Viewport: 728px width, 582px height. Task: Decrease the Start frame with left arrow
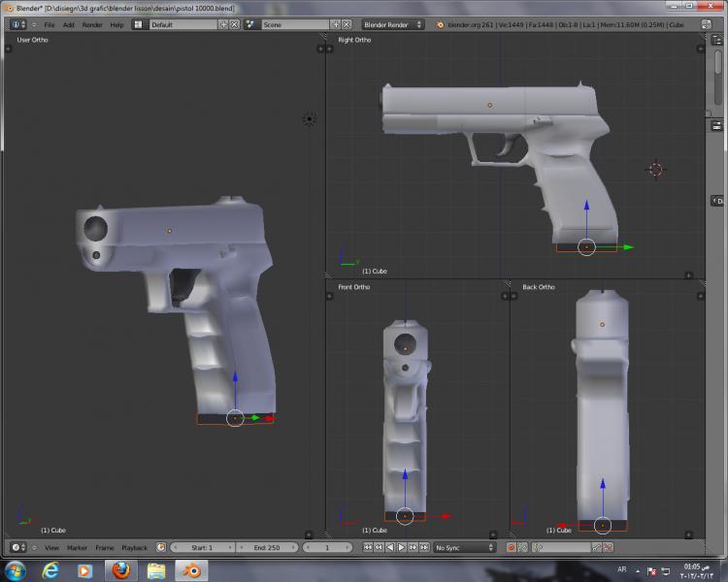(x=175, y=547)
